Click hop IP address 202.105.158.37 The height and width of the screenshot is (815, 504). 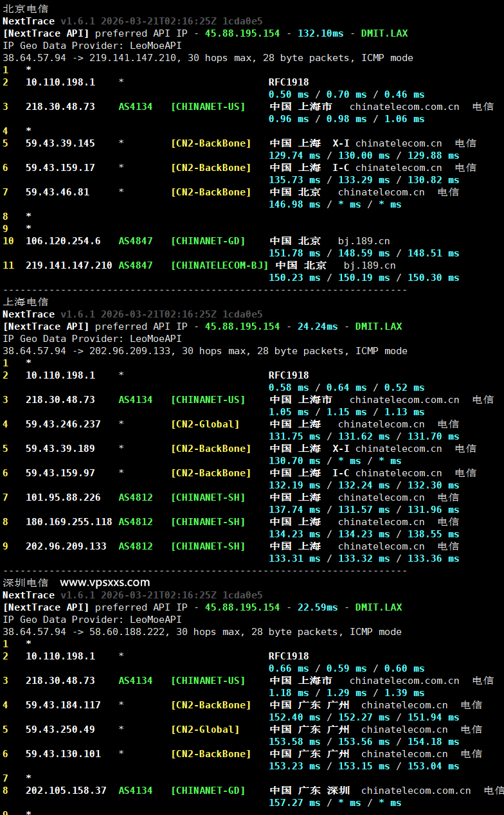(66, 791)
